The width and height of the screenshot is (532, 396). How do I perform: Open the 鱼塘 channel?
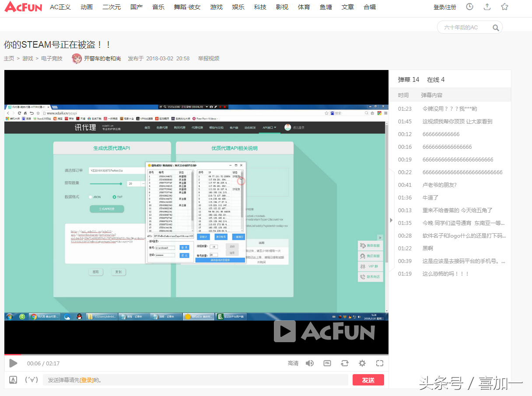point(326,7)
